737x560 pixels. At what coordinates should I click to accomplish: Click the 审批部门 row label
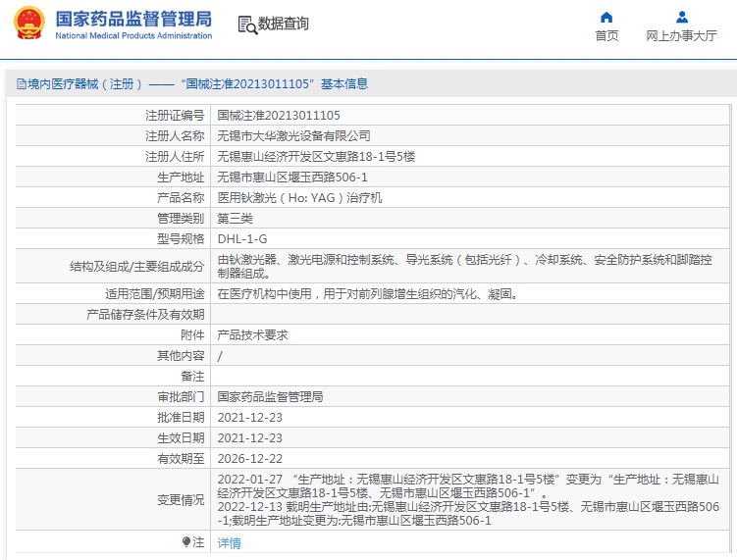[x=181, y=397]
